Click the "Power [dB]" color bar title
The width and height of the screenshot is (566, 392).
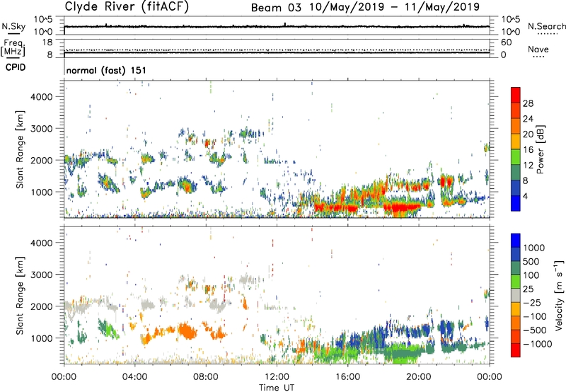[541, 149]
